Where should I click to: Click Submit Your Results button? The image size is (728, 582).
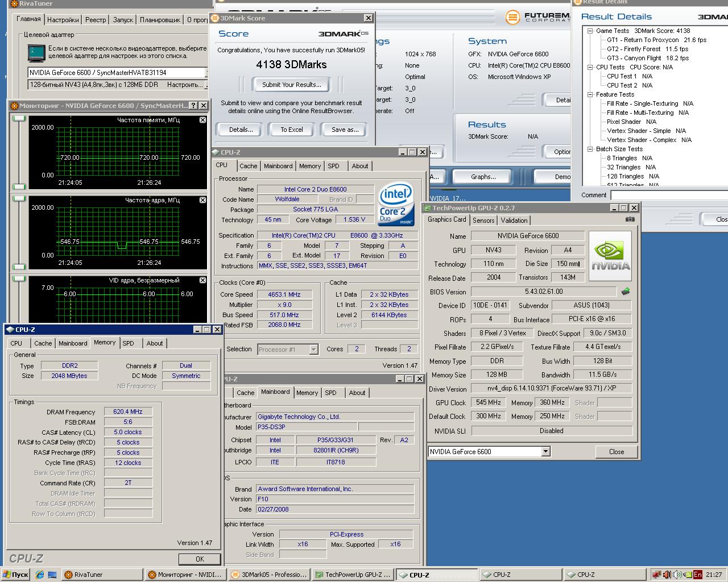[292, 85]
